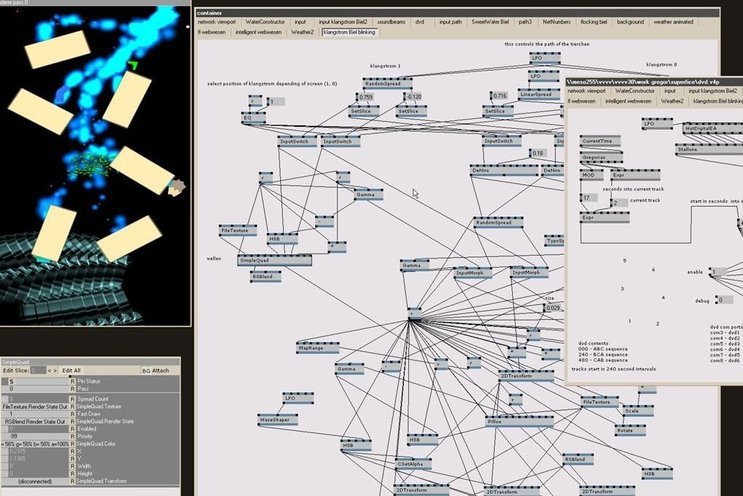
Task: Select the MapRange node
Action: (x=311, y=348)
